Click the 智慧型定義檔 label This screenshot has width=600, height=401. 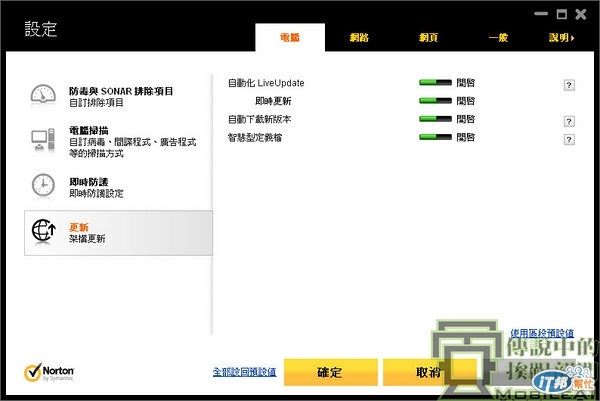click(255, 138)
